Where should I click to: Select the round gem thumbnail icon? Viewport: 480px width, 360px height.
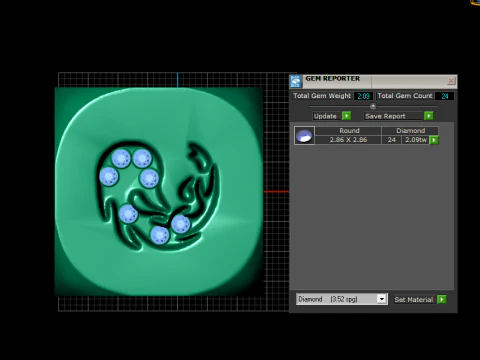304,135
